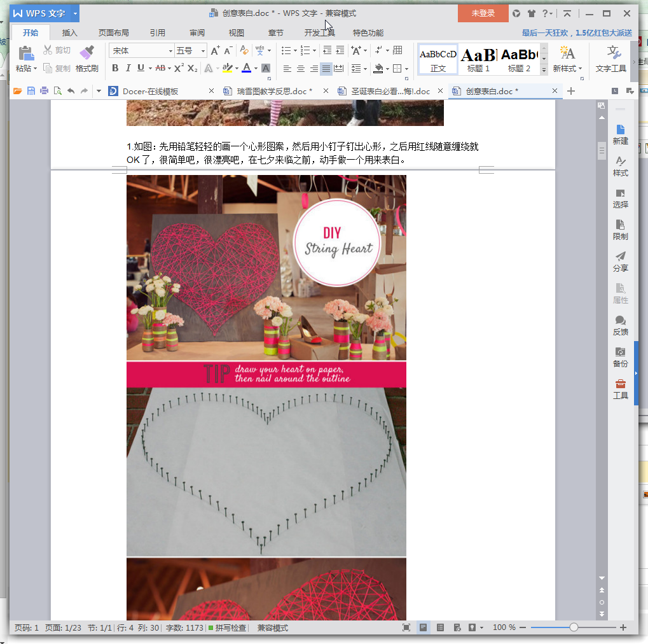
Task: Open the 分享 sidebar option
Action: pyautogui.click(x=620, y=262)
